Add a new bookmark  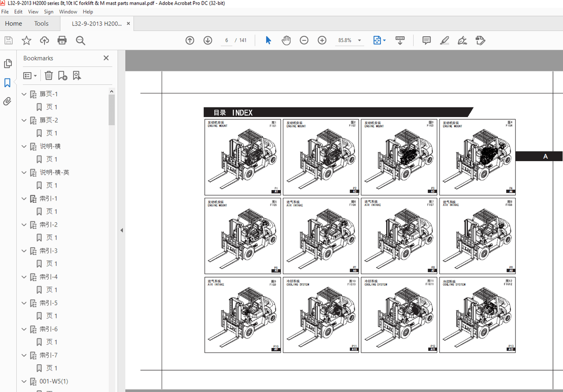[x=62, y=75]
